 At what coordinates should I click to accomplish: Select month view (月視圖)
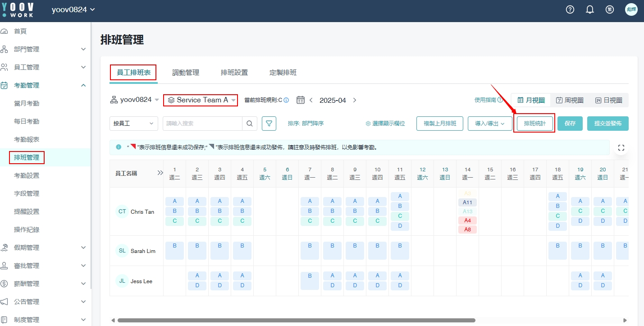531,100
